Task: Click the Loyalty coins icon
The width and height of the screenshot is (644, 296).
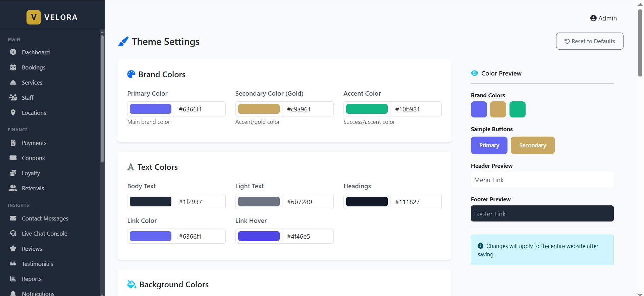Action: 13,173
